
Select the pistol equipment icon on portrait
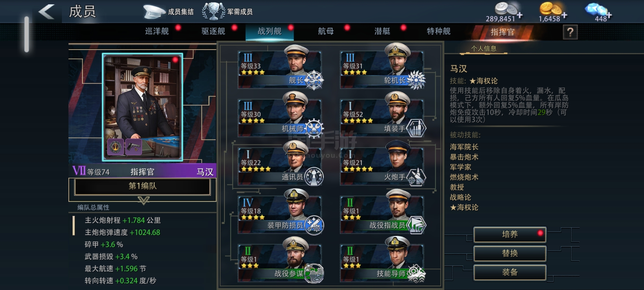(x=133, y=147)
